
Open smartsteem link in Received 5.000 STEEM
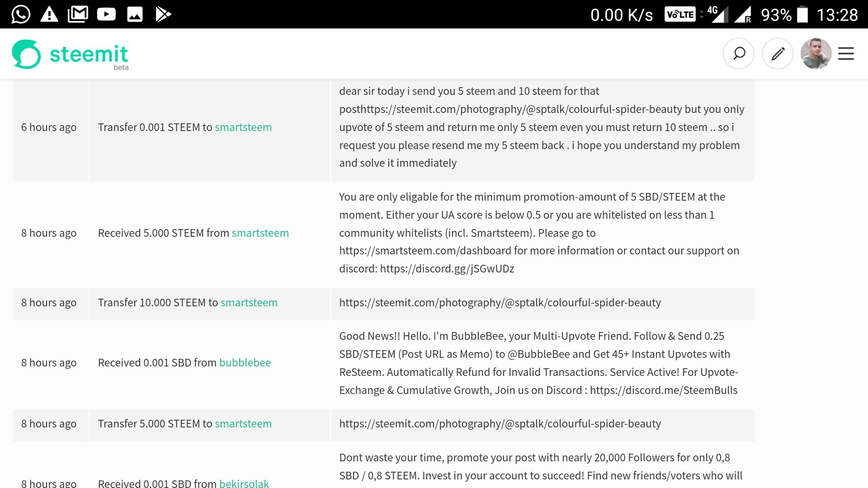pyautogui.click(x=260, y=233)
